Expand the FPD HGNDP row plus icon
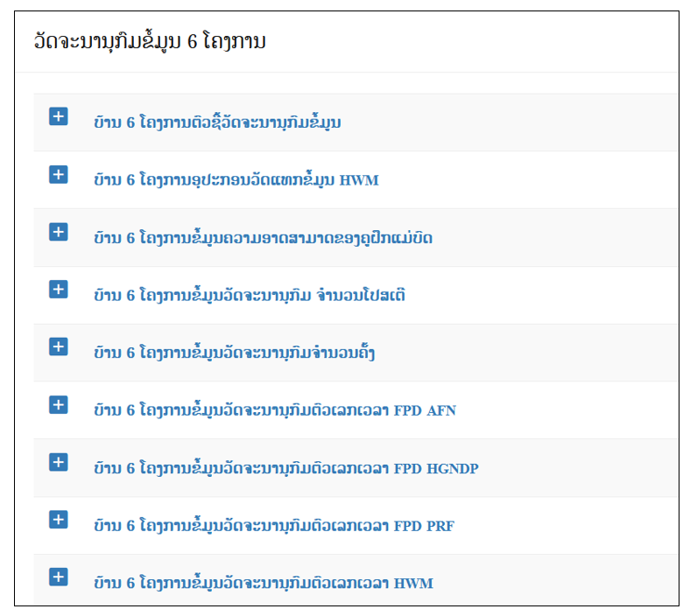690x616 pixels. (x=58, y=462)
